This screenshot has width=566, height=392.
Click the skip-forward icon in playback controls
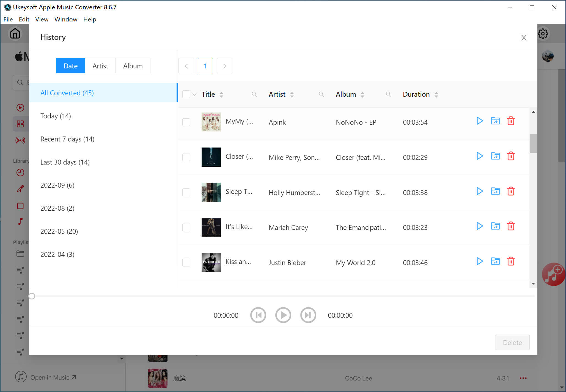click(x=308, y=315)
